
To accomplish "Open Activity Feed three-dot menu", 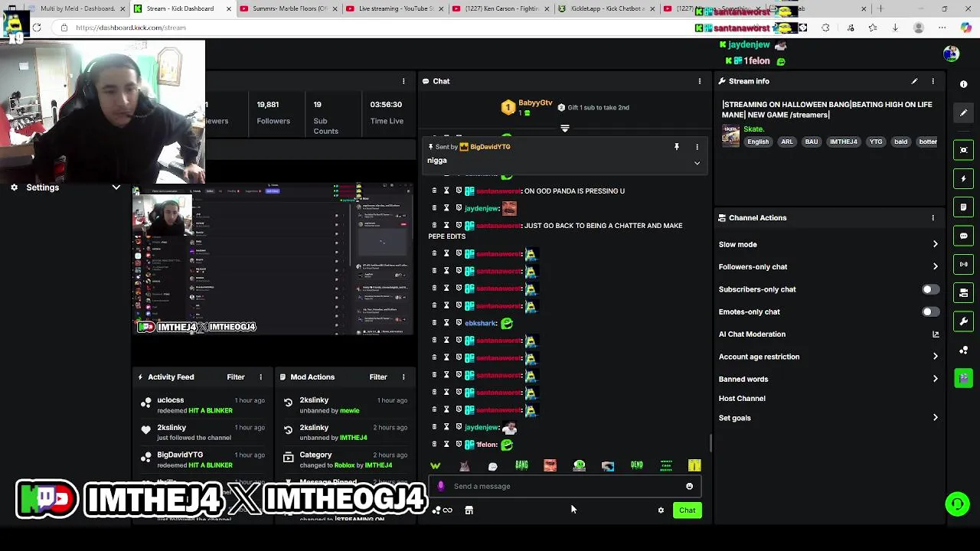I will 260,377.
